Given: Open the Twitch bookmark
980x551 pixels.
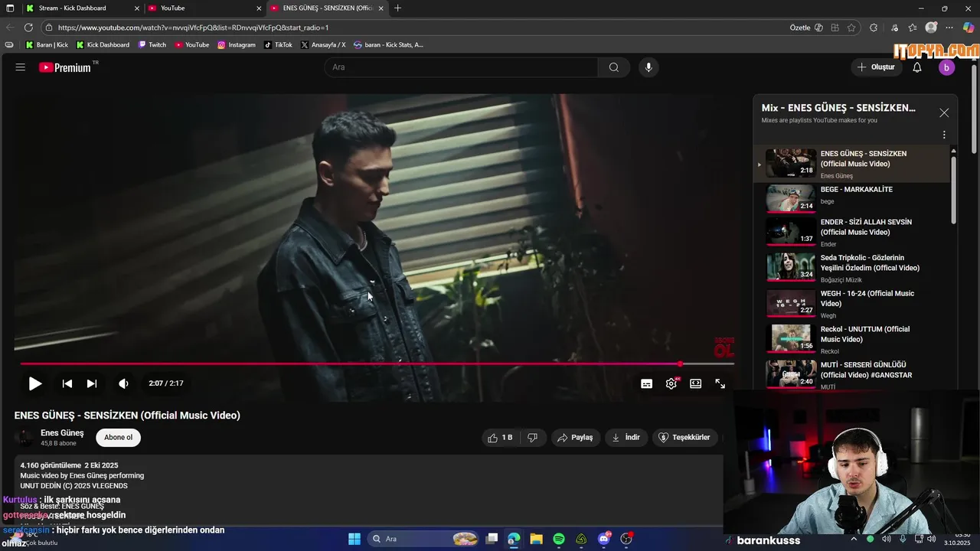Looking at the screenshot, I should 152,45.
